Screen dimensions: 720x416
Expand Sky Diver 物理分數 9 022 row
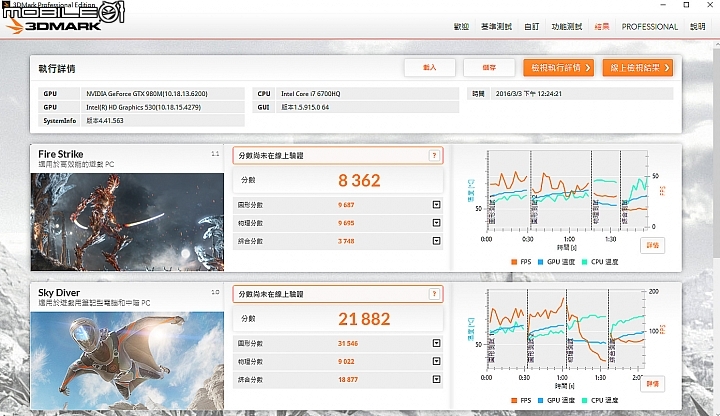436,361
